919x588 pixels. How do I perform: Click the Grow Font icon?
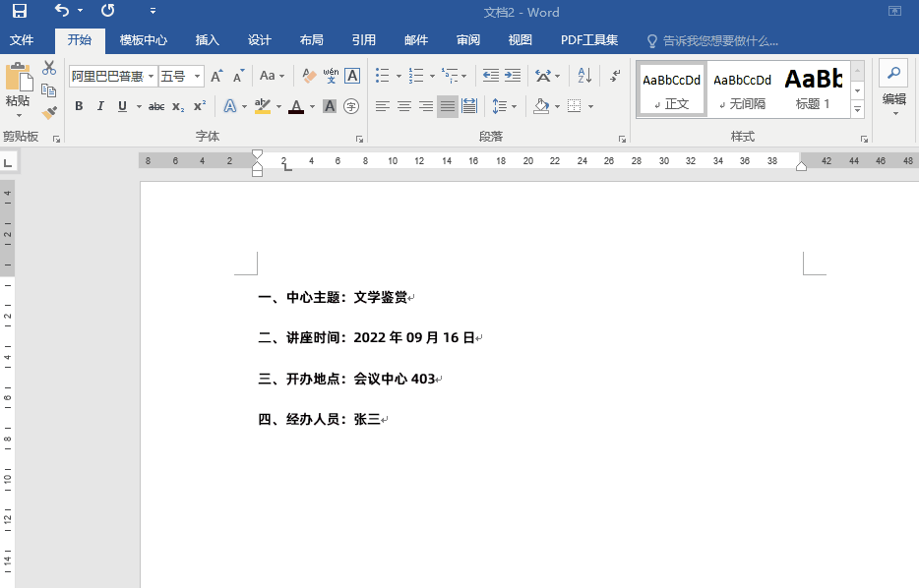216,76
